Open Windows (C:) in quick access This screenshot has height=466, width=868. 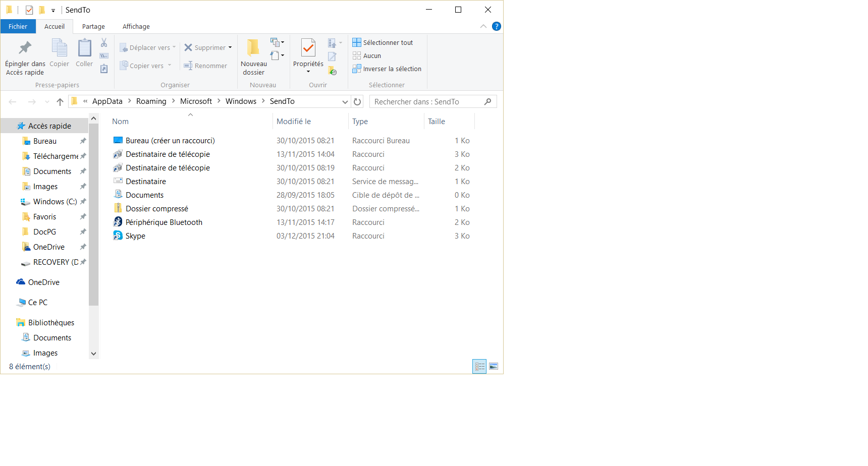(x=49, y=202)
